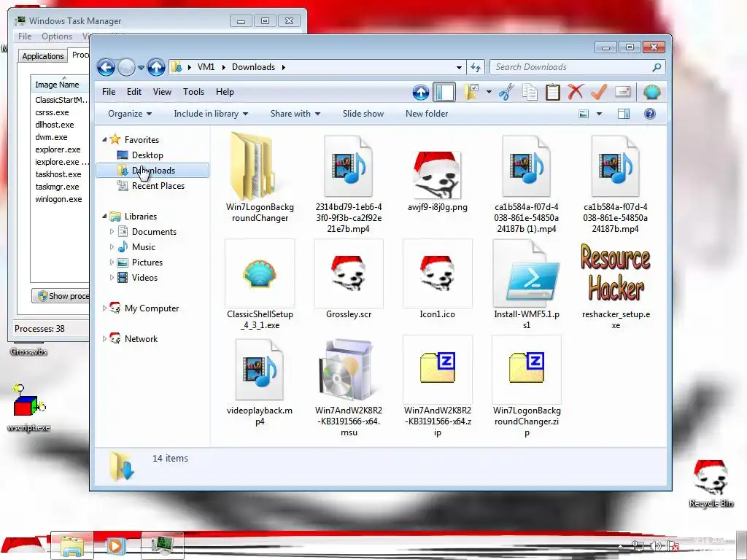
Task: Go back with the Explorer Back arrow
Action: point(106,67)
